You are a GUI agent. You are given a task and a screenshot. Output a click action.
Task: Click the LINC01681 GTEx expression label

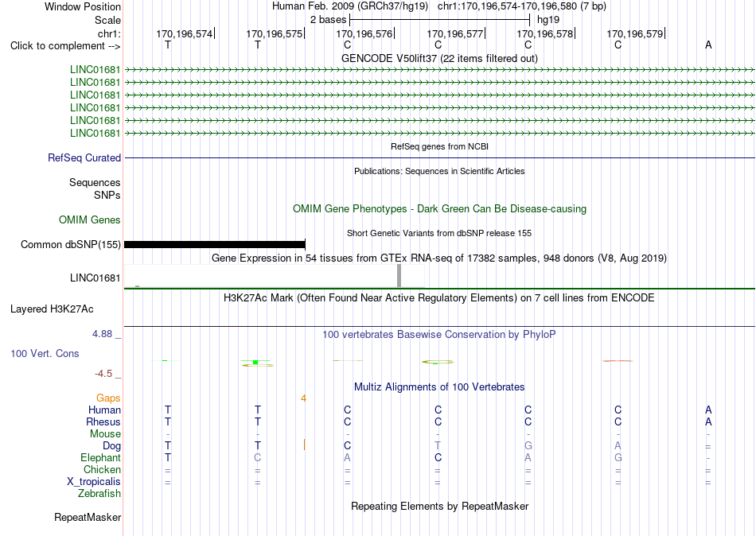pos(95,278)
